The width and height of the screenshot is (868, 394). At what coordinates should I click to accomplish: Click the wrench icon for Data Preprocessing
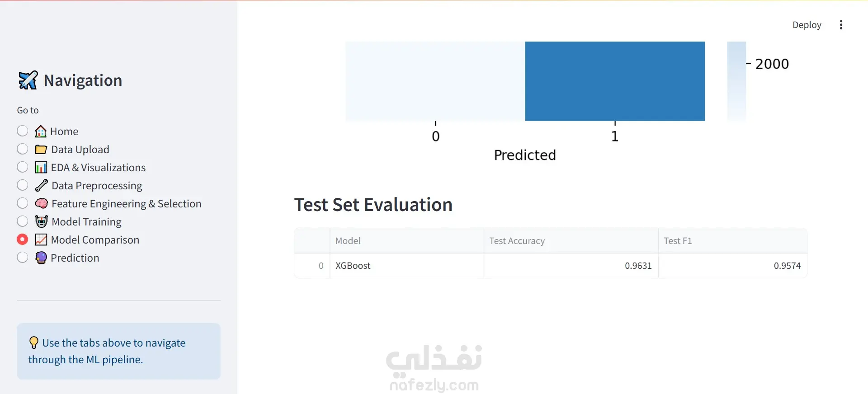[41, 186]
